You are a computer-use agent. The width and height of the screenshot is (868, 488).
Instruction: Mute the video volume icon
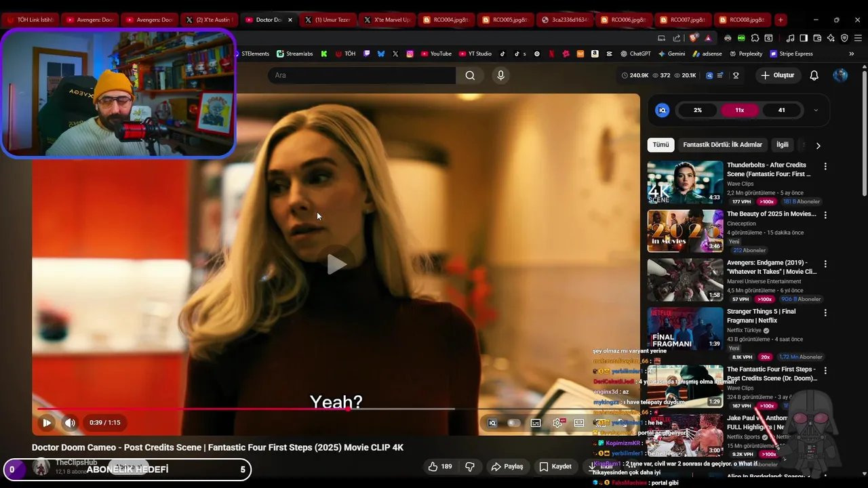click(70, 423)
